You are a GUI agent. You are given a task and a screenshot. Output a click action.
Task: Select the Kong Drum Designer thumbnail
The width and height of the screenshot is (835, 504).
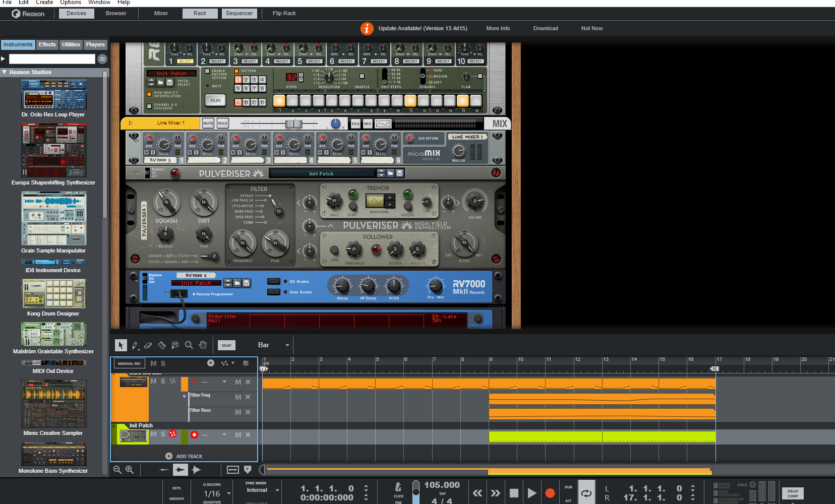pyautogui.click(x=53, y=294)
